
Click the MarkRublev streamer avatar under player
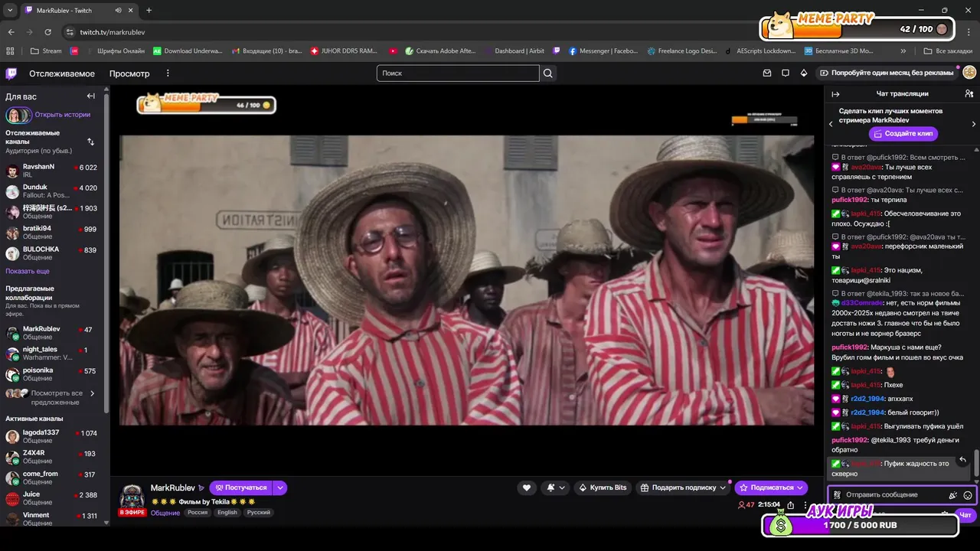[132, 496]
